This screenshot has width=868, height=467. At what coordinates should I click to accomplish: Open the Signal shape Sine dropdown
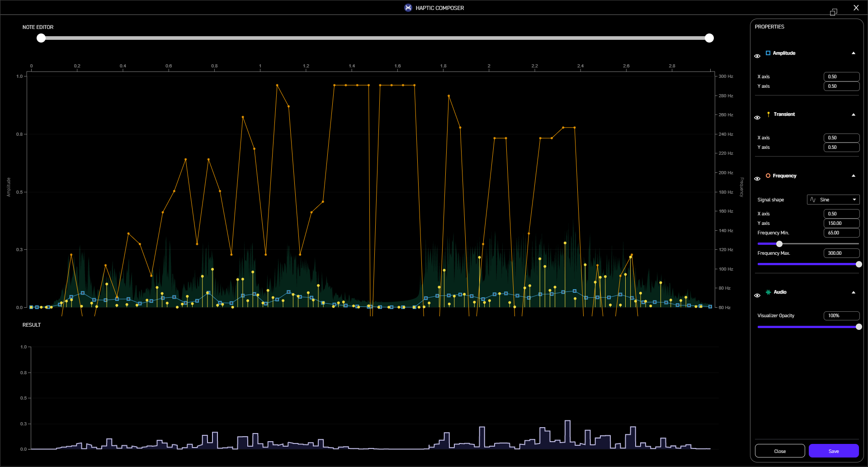pyautogui.click(x=833, y=200)
